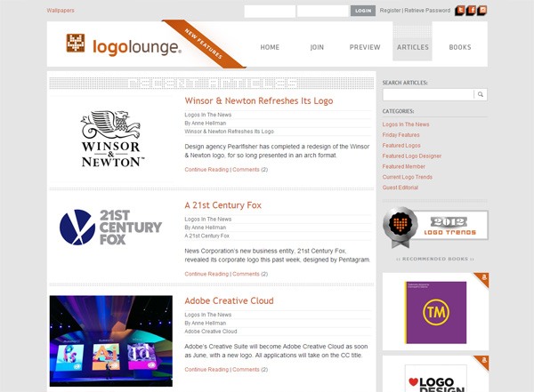Click Amazon corner badge on Logo Design book
The width and height of the screenshot is (534, 392).
pos(482,362)
